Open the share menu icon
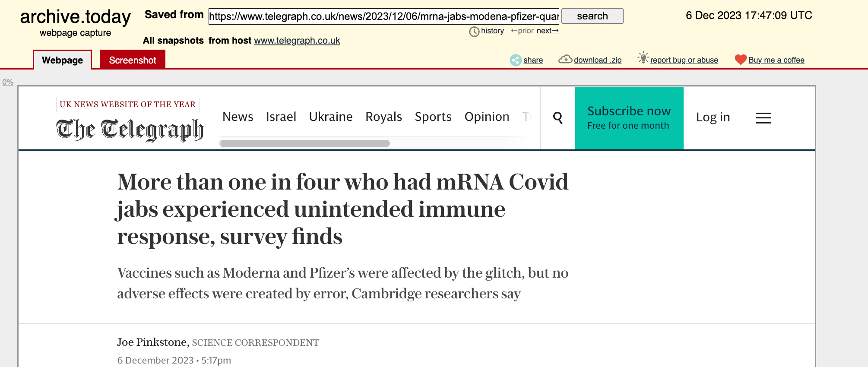The image size is (868, 367). 515,60
